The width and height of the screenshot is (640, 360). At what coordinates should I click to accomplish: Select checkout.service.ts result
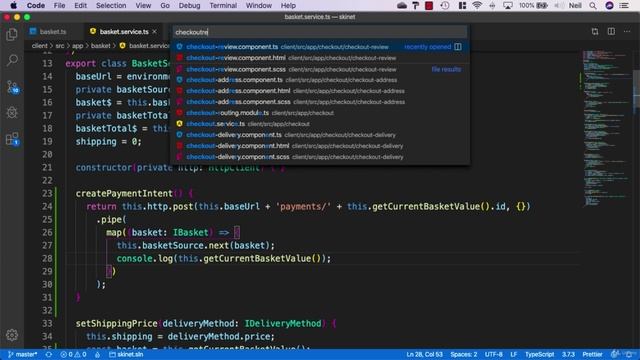320,124
